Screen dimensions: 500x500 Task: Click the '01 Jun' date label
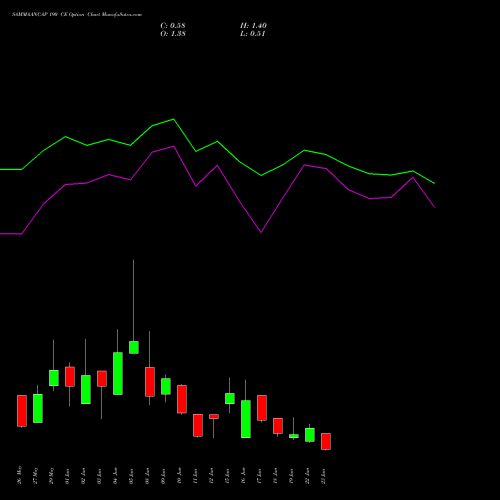coord(67,476)
